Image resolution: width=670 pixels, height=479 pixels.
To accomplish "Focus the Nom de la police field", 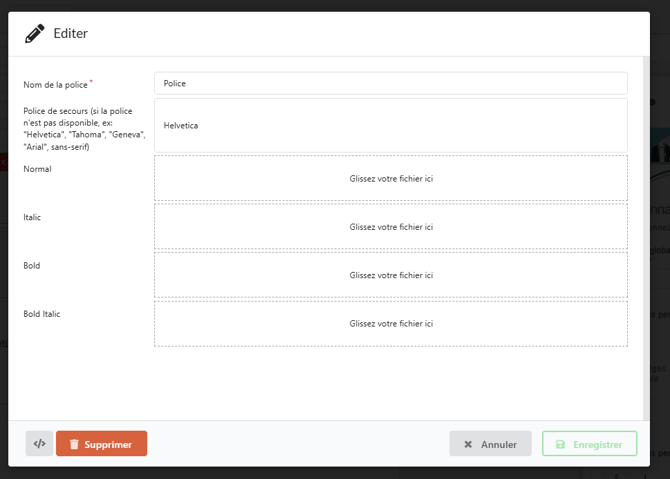I will click(x=390, y=84).
